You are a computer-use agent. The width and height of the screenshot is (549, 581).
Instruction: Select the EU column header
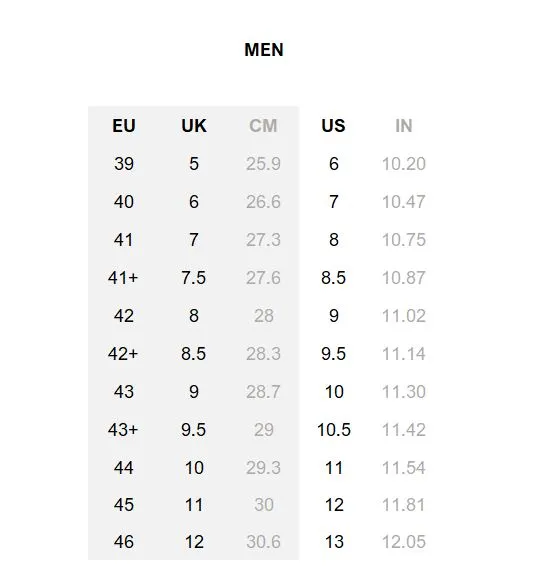click(124, 126)
